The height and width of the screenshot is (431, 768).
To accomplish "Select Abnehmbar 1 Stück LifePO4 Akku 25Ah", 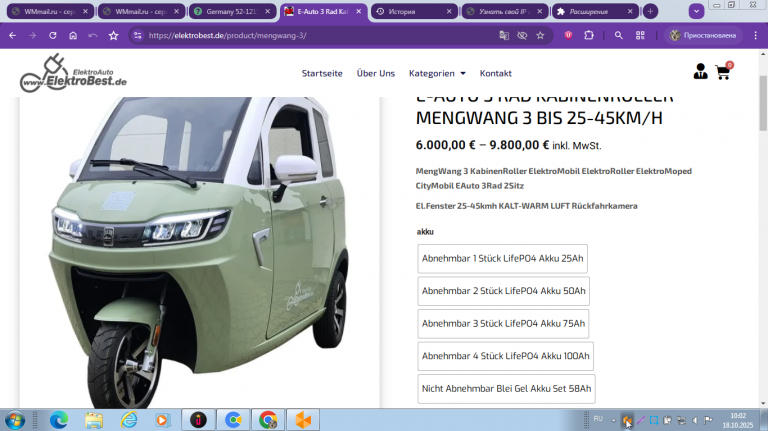I will pos(503,259).
